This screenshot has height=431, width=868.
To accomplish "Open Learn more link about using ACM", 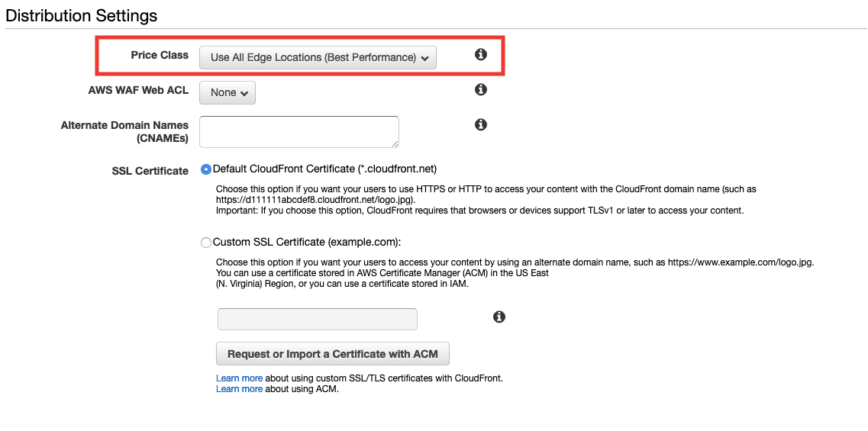I will coord(239,389).
